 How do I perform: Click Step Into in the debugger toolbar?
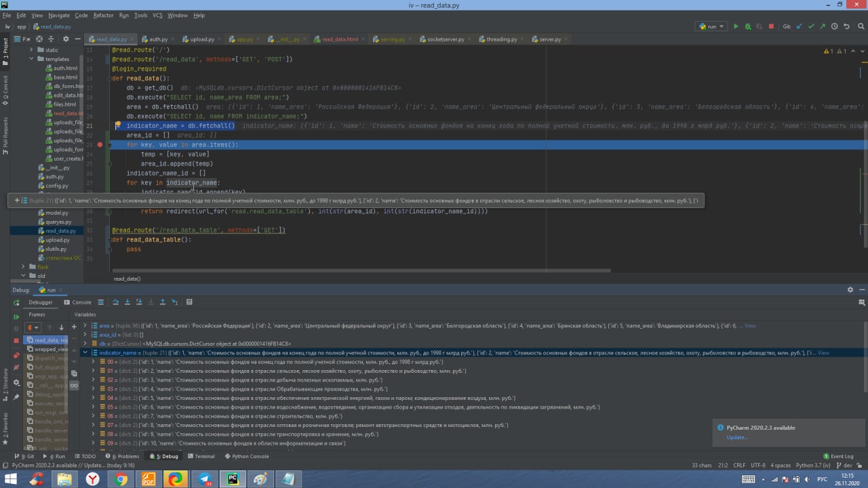[127, 302]
